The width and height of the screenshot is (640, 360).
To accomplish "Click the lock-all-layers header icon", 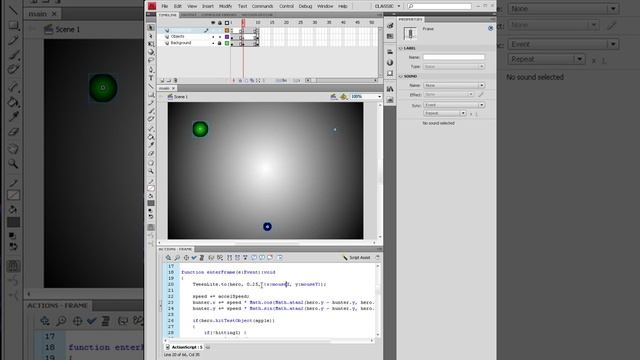I will tap(220, 23).
